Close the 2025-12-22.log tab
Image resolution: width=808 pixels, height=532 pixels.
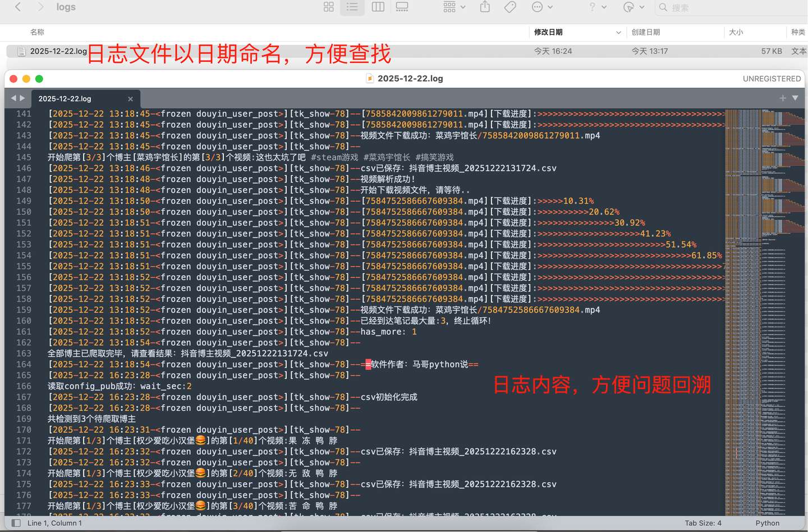[130, 99]
